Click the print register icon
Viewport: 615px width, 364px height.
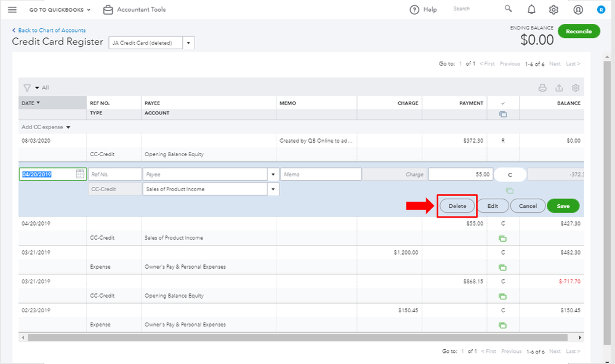pyautogui.click(x=542, y=88)
